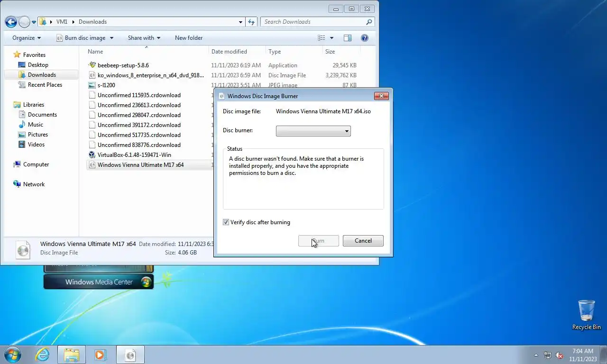
Task: Click the Burn button in dialog
Action: 319,241
